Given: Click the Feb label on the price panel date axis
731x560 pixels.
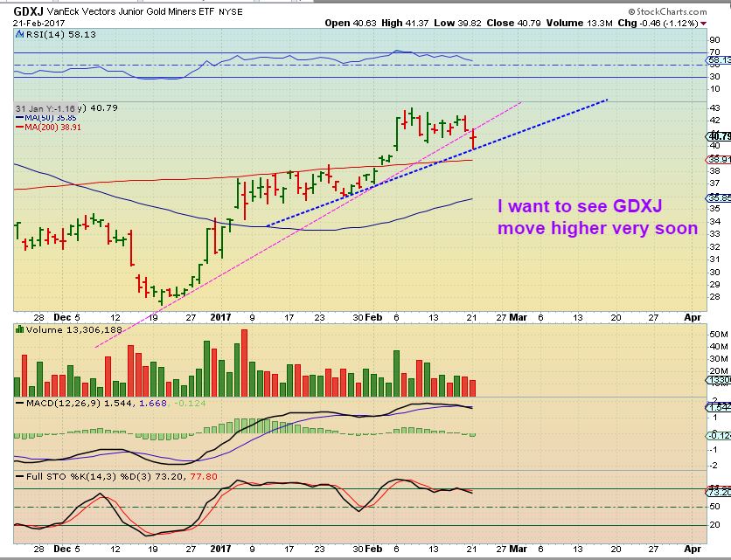Looking at the screenshot, I should tap(373, 317).
